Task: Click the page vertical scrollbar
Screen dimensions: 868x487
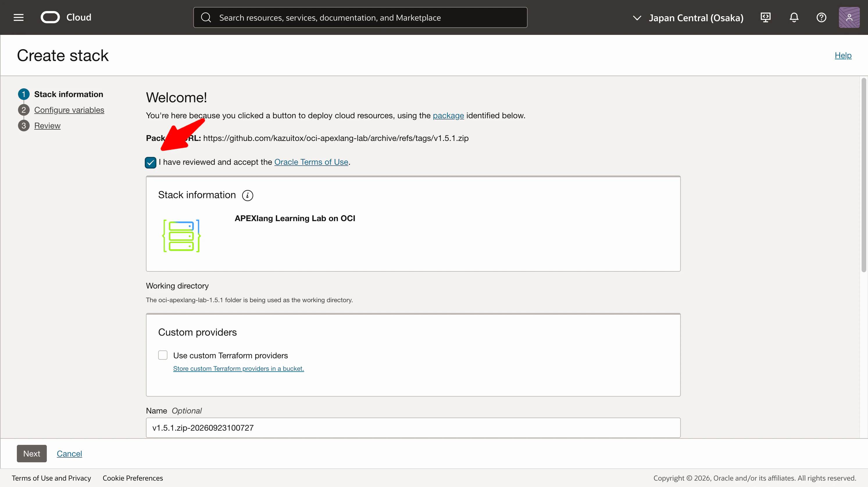Action: click(864, 175)
